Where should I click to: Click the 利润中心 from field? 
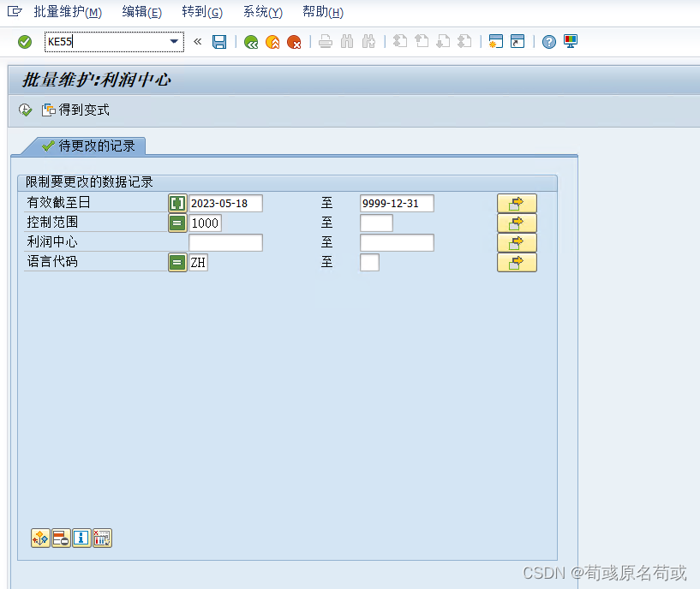[x=225, y=243]
